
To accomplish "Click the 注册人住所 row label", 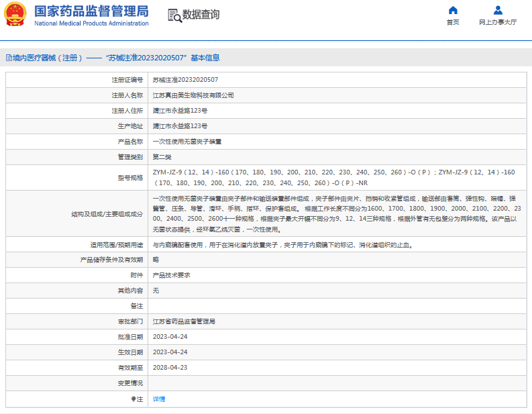I will click(x=127, y=111).
